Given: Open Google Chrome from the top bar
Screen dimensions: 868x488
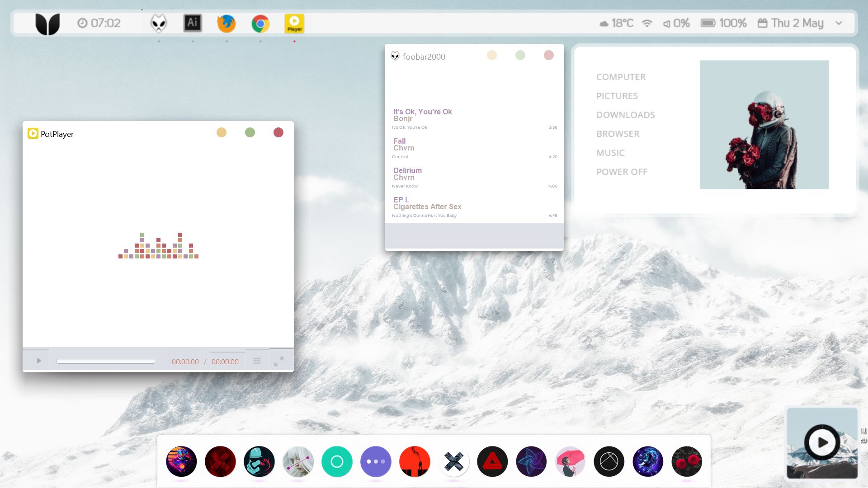Looking at the screenshot, I should pos(260,23).
